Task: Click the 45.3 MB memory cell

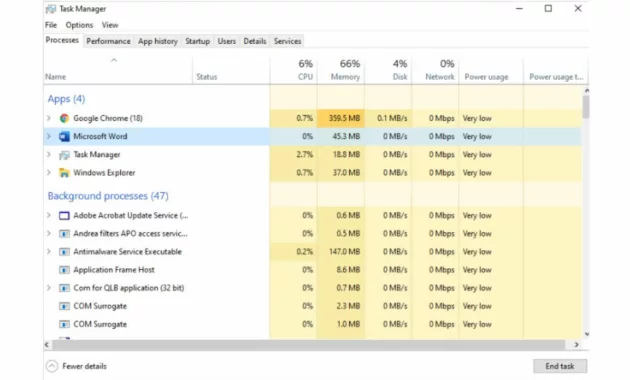Action: 341,136
